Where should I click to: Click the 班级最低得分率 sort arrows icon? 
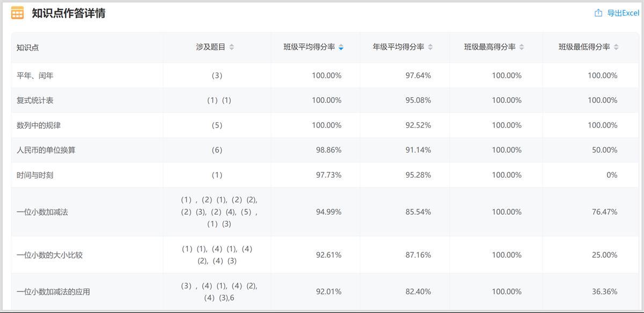coord(616,47)
